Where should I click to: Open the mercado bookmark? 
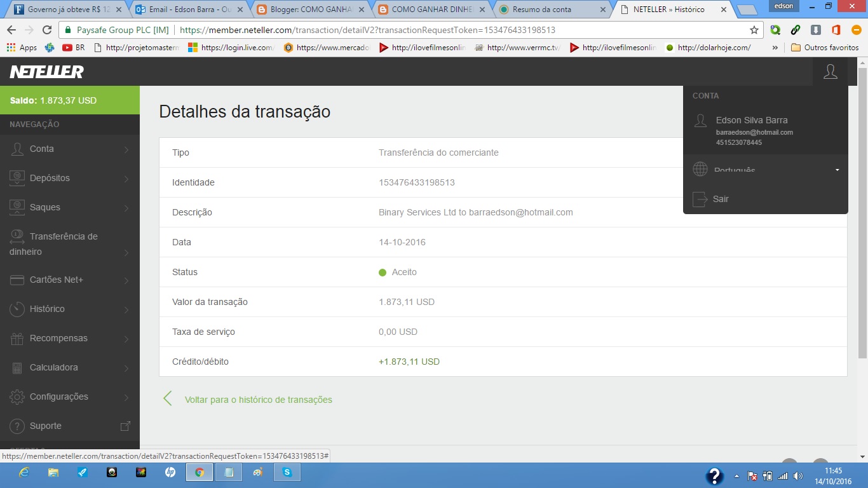click(326, 47)
